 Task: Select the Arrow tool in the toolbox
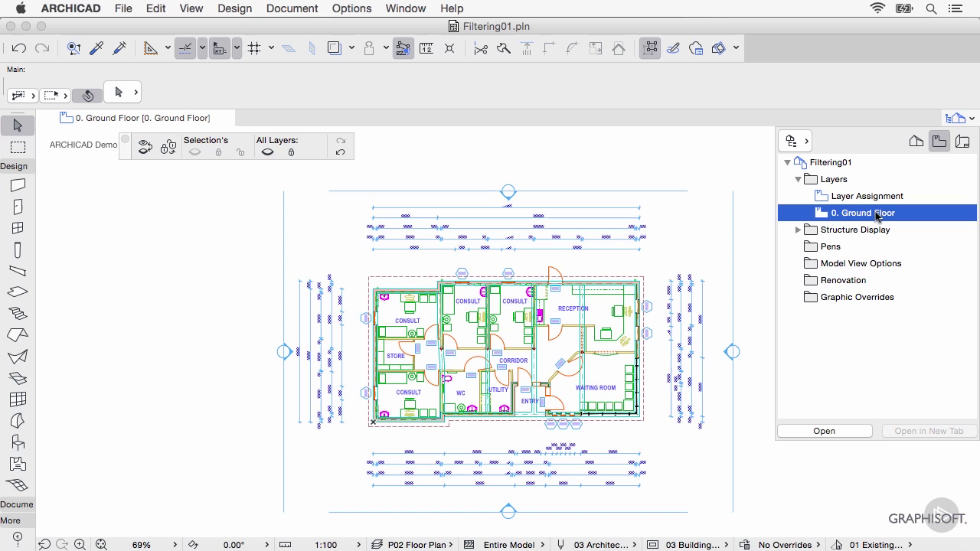click(18, 126)
